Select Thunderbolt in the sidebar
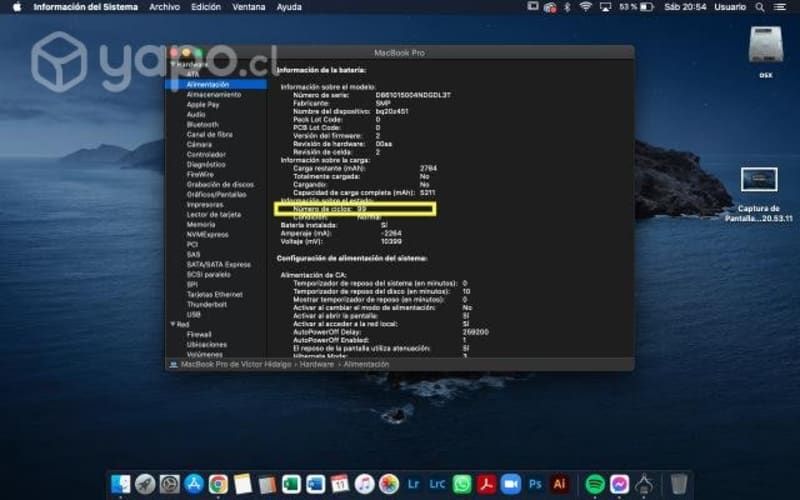Screen dimensions: 800x500 click(207, 304)
